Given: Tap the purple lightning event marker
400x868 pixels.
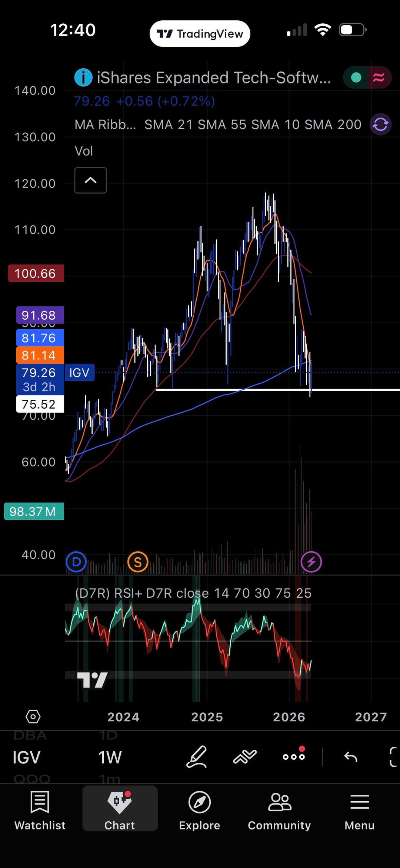Looking at the screenshot, I should point(311,562).
